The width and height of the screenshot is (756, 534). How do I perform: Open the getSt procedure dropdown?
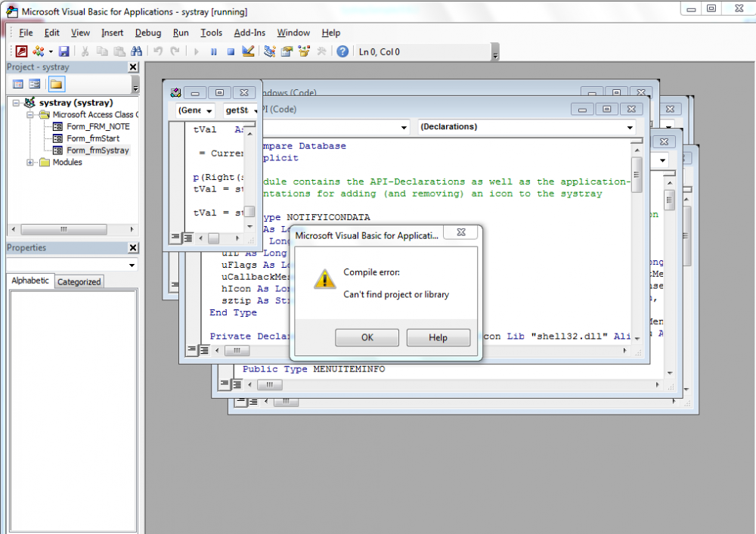click(x=255, y=111)
